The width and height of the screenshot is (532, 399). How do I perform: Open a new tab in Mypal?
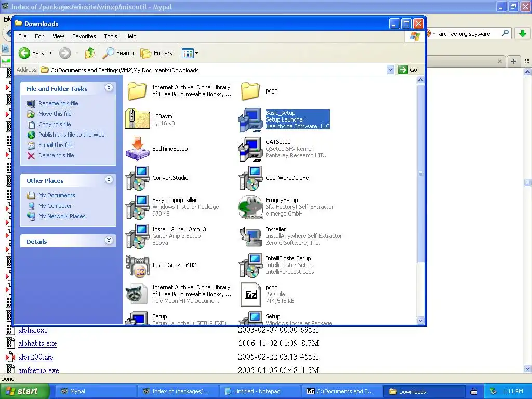click(x=514, y=61)
